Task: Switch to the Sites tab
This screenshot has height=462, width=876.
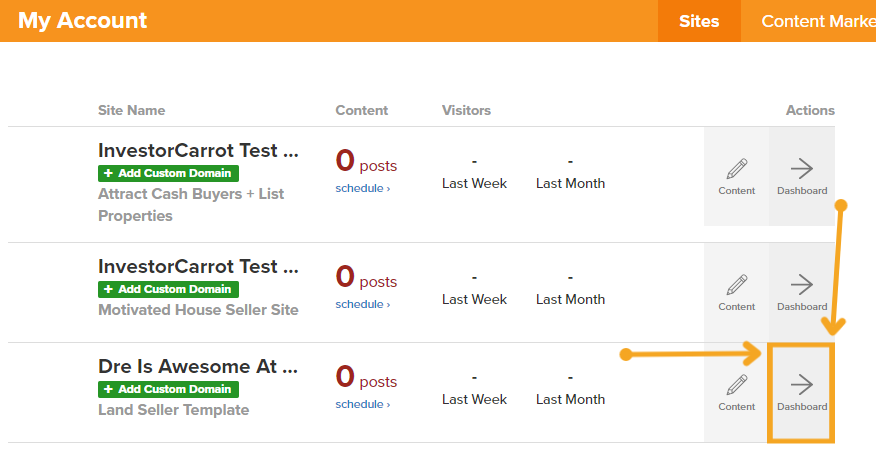Action: point(699,21)
